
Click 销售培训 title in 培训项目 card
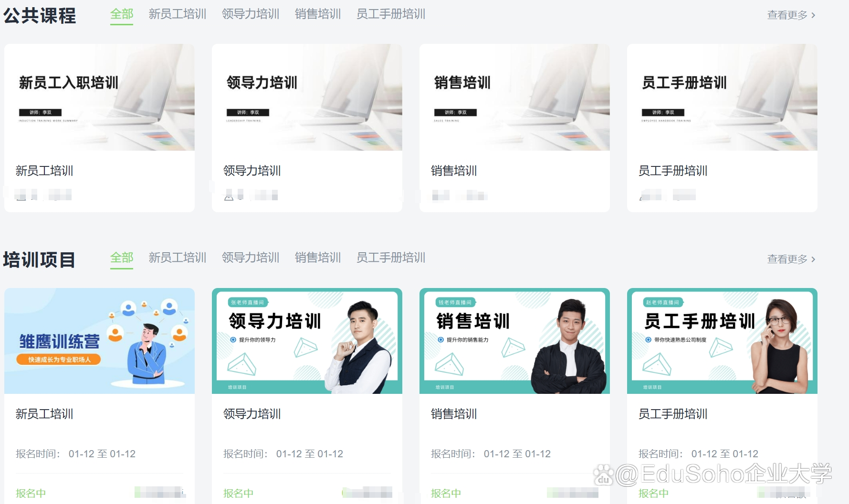454,414
